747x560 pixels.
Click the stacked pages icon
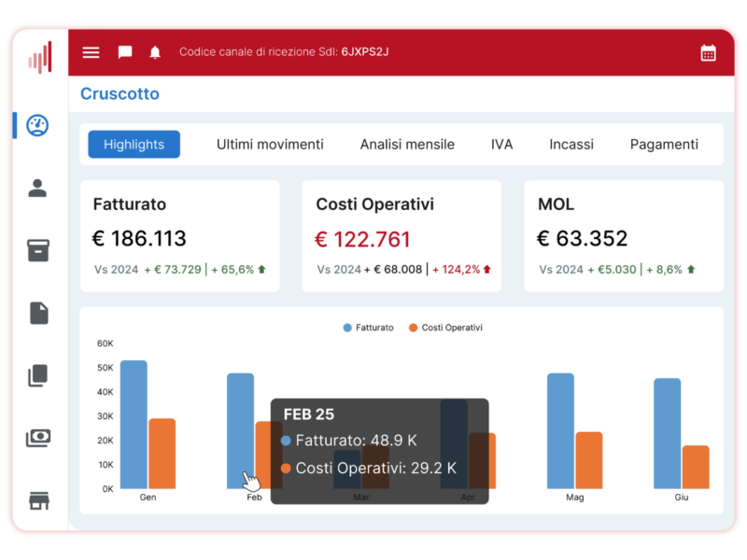tap(37, 374)
